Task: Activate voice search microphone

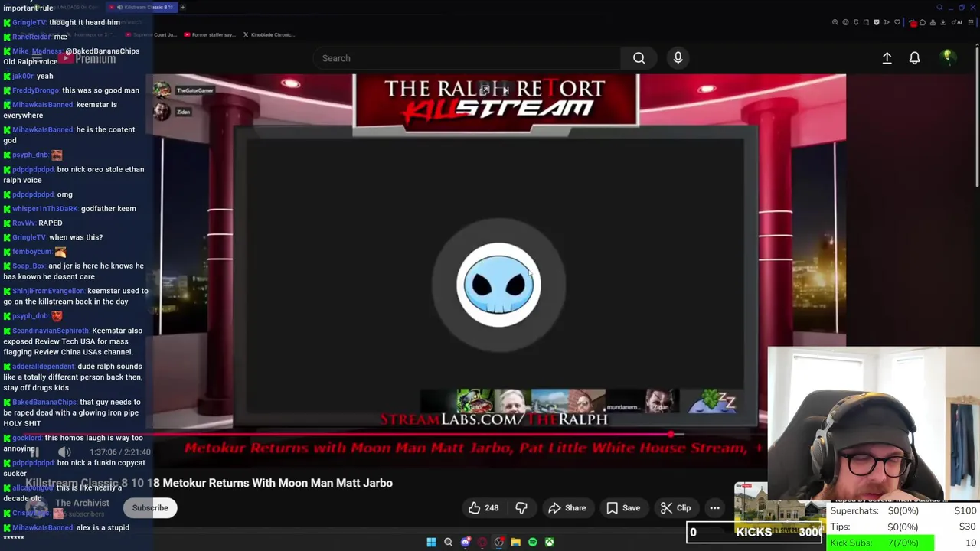Action: coord(678,58)
